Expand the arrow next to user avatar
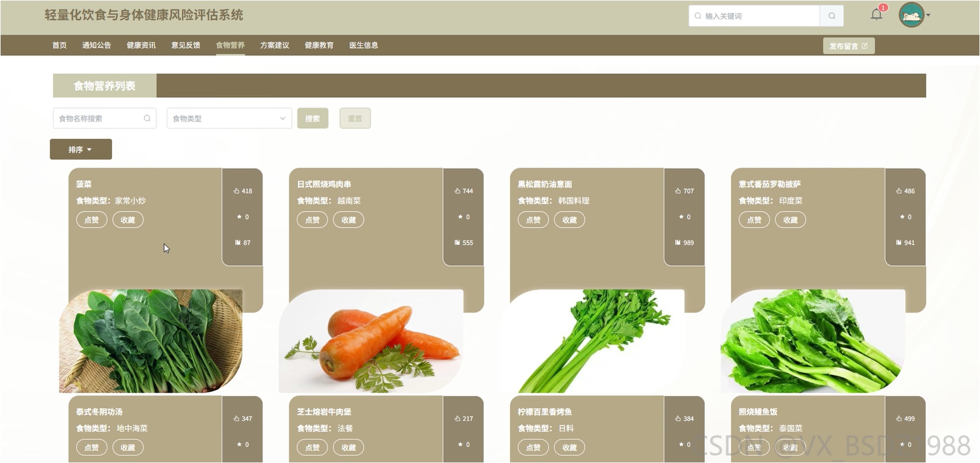This screenshot has height=463, width=980. pos(928,16)
